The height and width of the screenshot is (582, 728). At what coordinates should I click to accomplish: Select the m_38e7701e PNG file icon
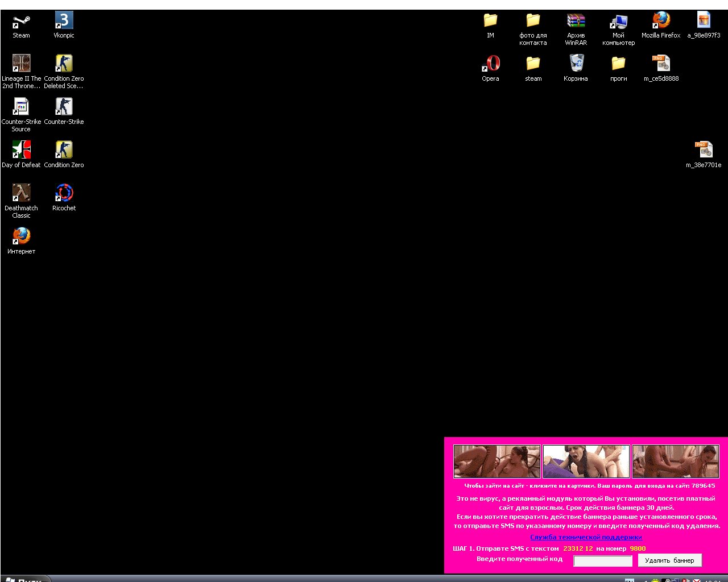tap(704, 155)
